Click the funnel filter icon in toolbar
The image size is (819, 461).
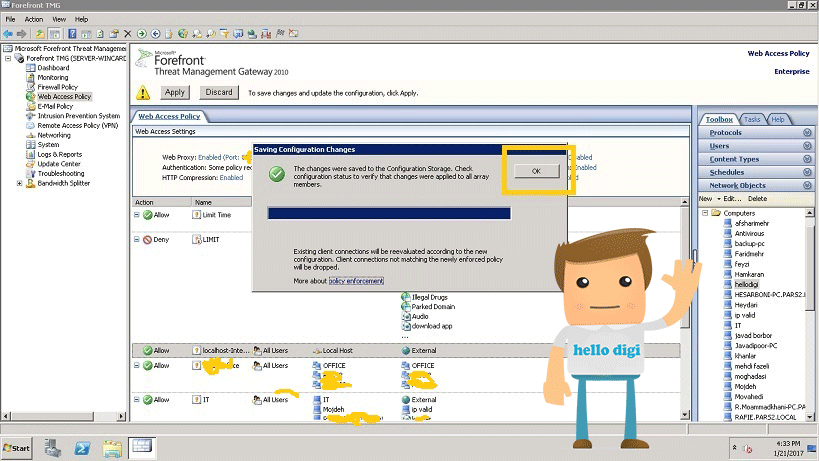pyautogui.click(x=224, y=34)
